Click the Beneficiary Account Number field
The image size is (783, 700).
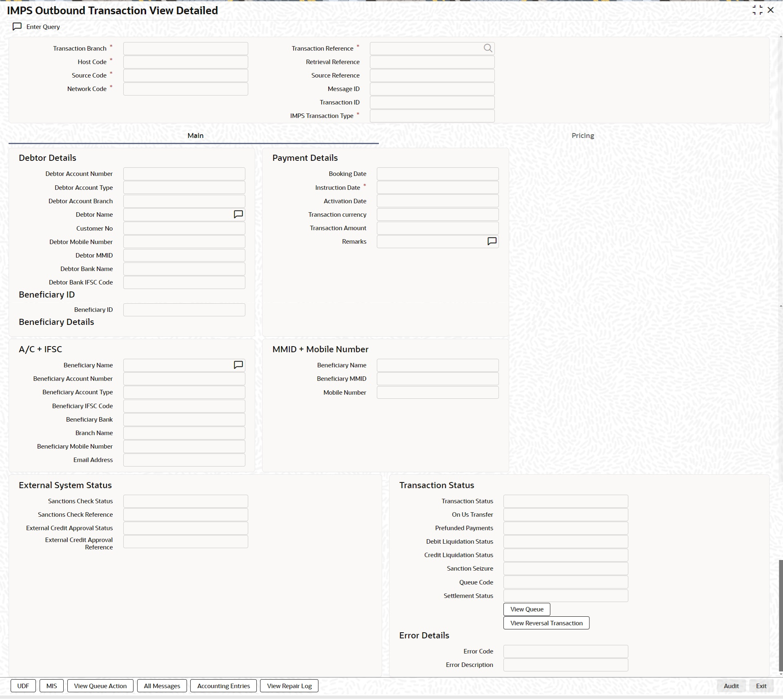coord(184,379)
